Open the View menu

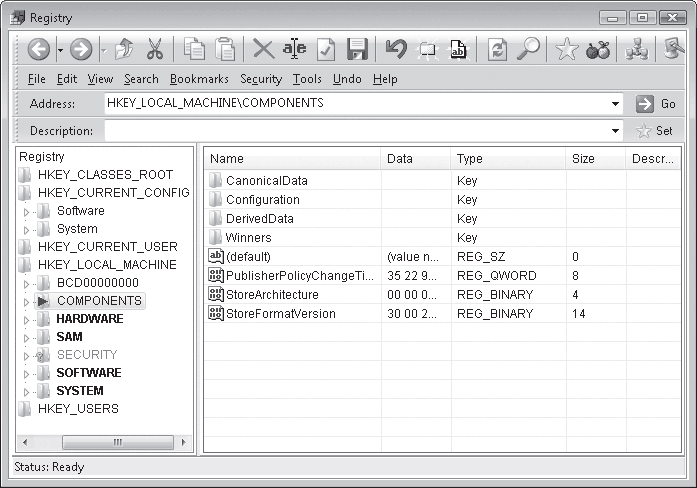point(100,79)
